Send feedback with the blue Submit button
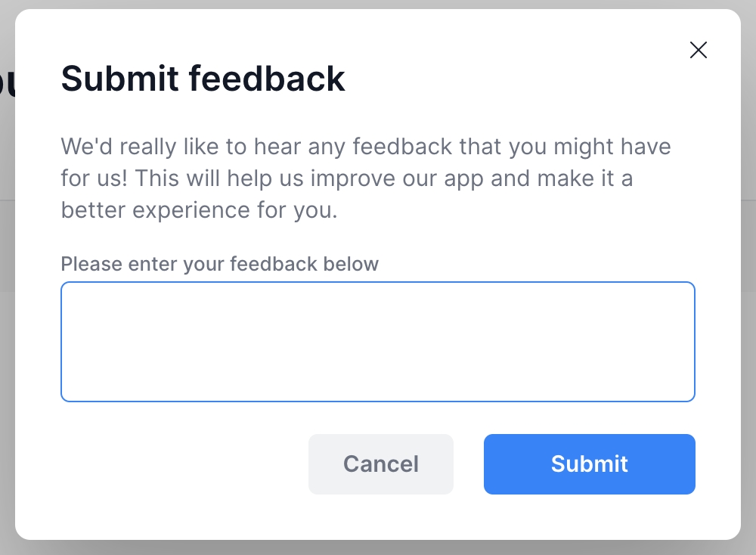The image size is (756, 555). pos(589,464)
